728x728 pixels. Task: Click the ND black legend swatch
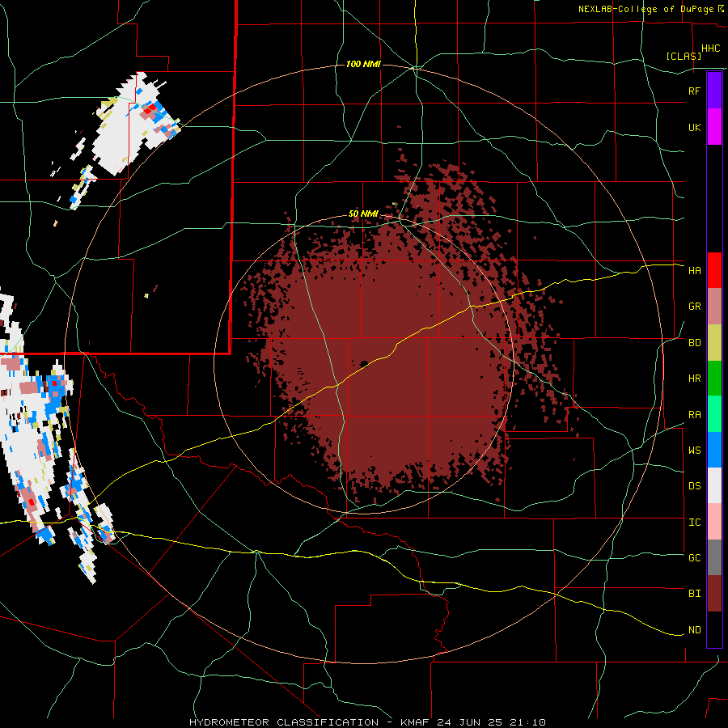(714, 629)
